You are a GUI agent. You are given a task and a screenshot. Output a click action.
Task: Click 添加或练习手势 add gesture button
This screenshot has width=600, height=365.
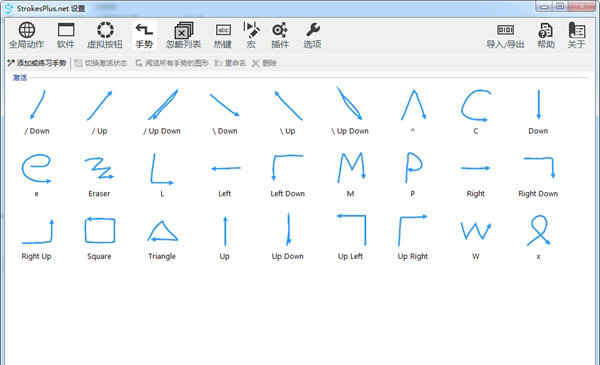point(37,63)
